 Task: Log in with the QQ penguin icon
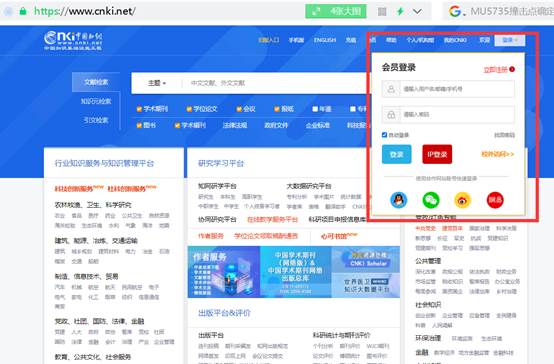click(x=399, y=200)
